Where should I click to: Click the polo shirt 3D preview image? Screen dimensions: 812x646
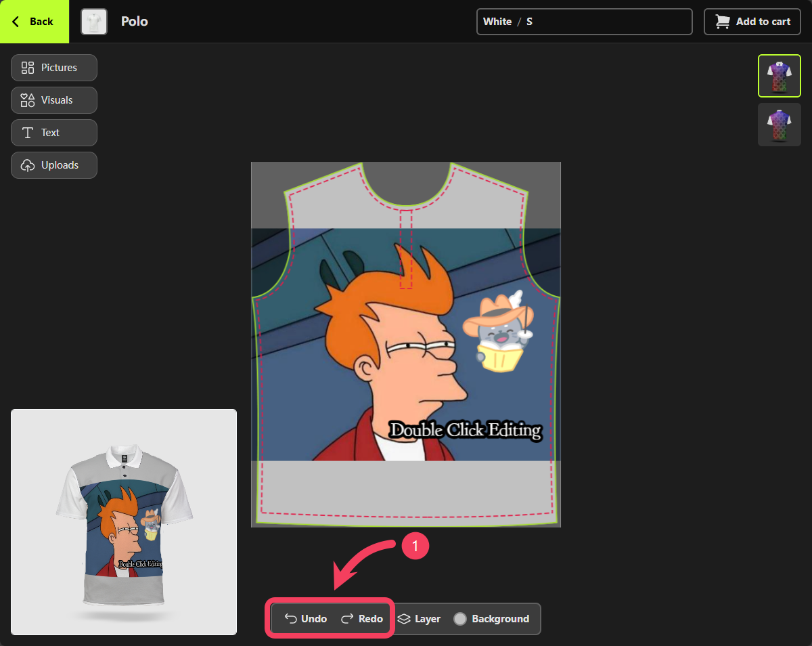[124, 522]
